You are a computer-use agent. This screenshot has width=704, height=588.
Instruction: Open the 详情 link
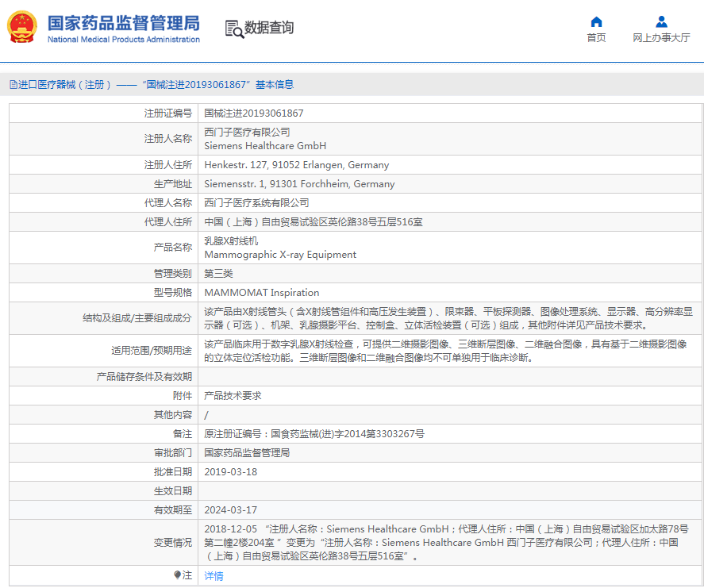click(x=214, y=576)
